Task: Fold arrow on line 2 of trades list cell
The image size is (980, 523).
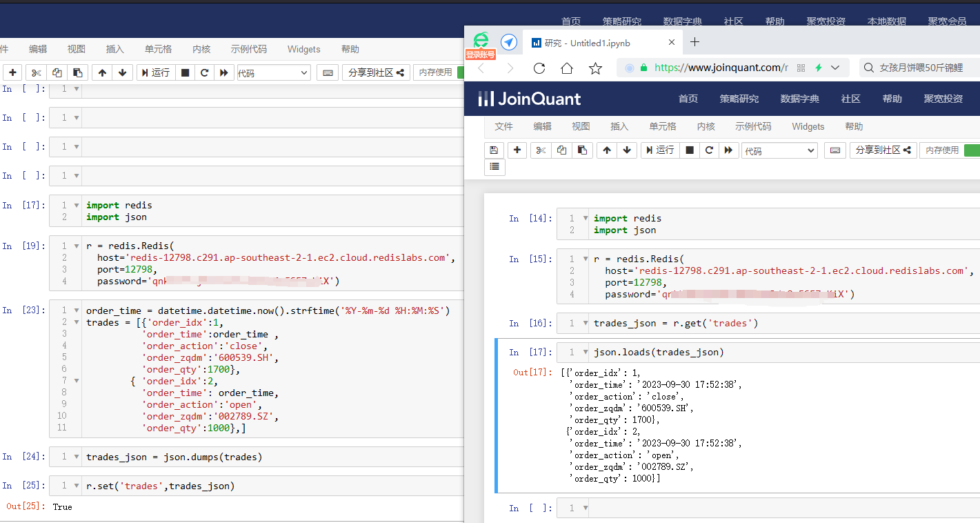Action: click(x=77, y=322)
